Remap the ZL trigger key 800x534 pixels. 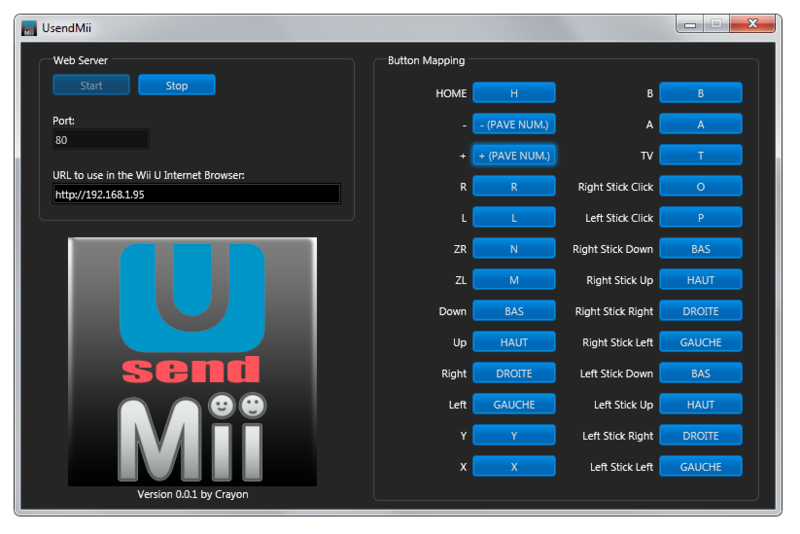(513, 280)
